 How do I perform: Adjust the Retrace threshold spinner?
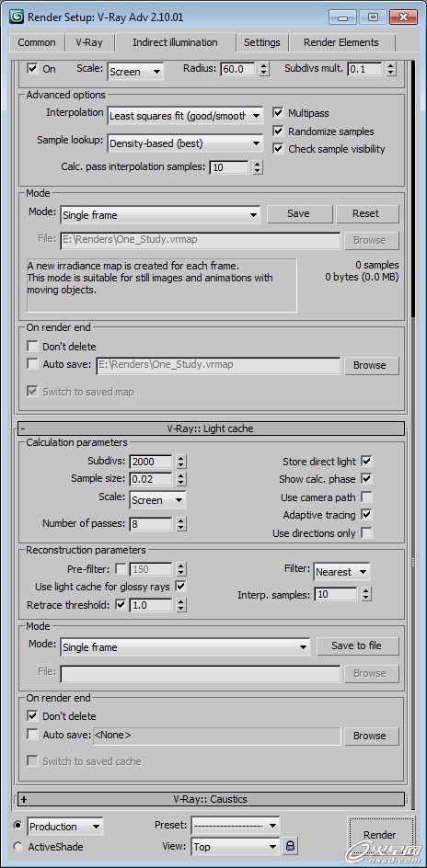tap(180, 605)
